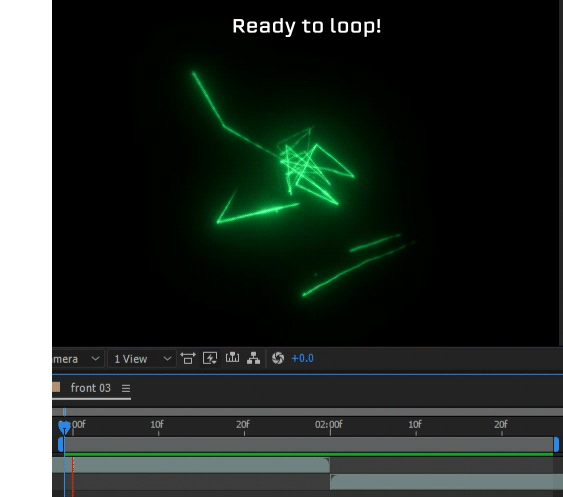Click the current time indicator playhead
563x497 pixels.
(x=64, y=427)
